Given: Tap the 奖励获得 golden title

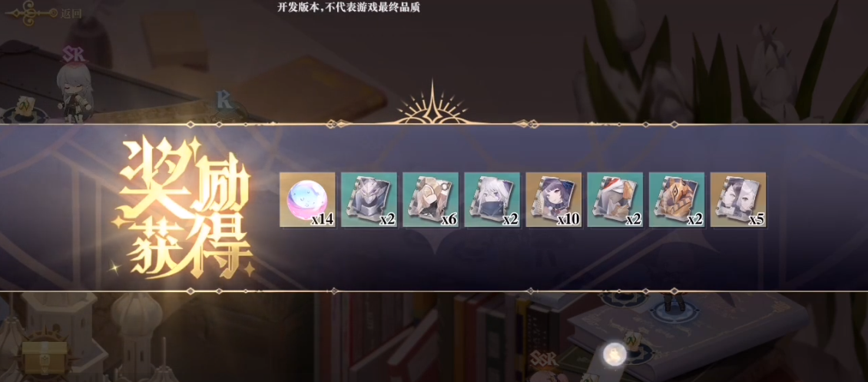Looking at the screenshot, I should pos(181,208).
